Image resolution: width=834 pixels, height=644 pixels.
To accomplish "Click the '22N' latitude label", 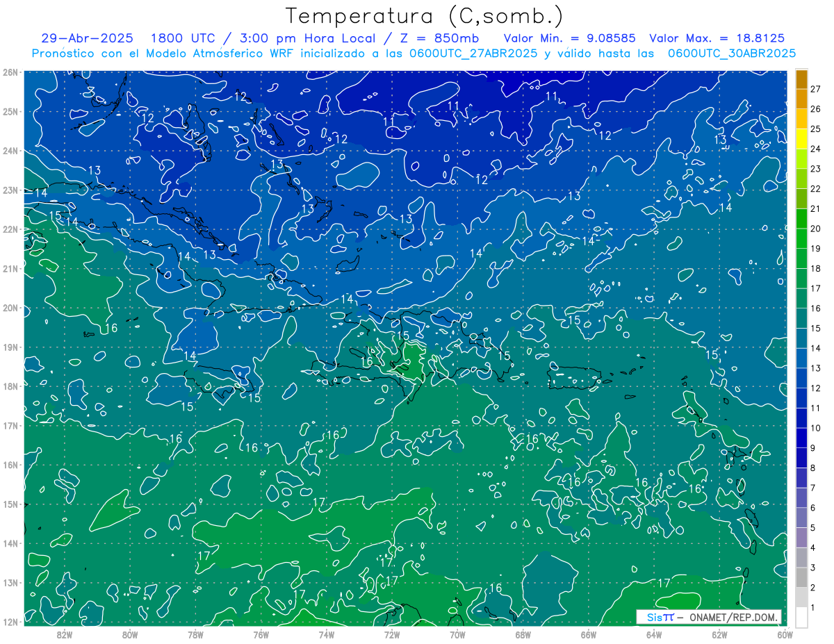I will [10, 229].
